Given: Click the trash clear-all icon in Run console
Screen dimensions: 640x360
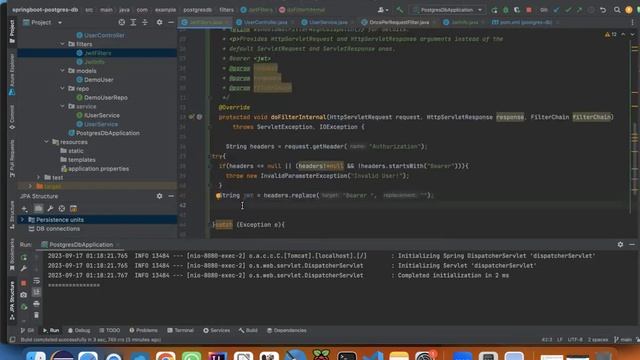Looking at the screenshot, I should pyautogui.click(x=36, y=315).
